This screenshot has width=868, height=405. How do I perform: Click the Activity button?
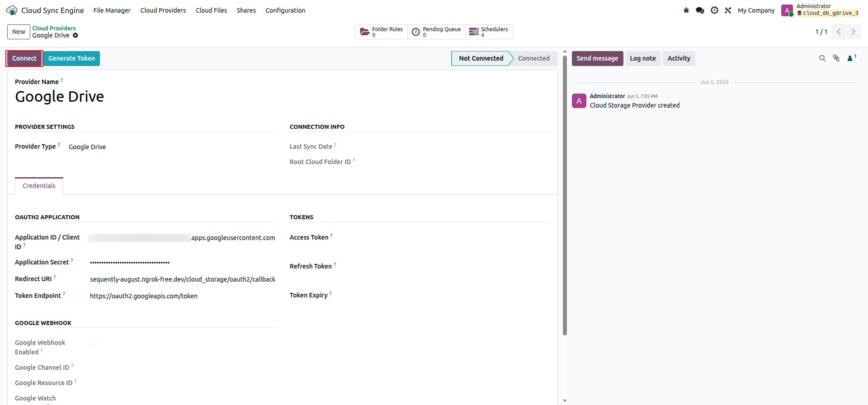tap(679, 58)
